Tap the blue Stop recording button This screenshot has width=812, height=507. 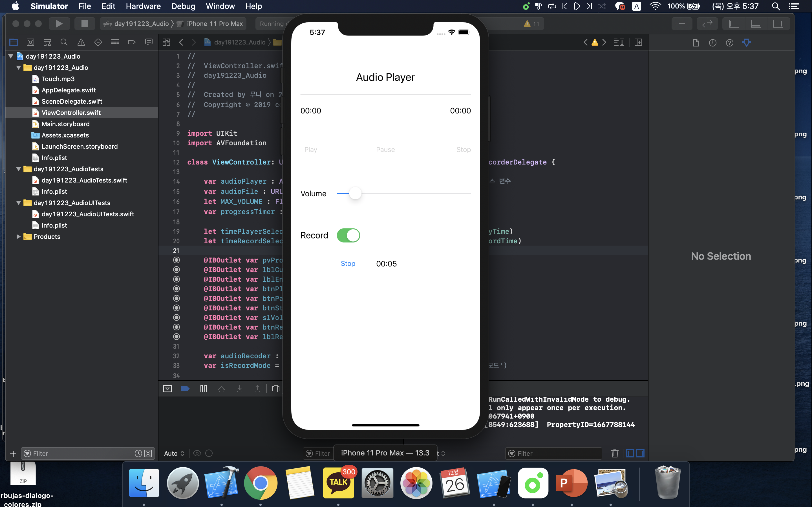pyautogui.click(x=348, y=264)
